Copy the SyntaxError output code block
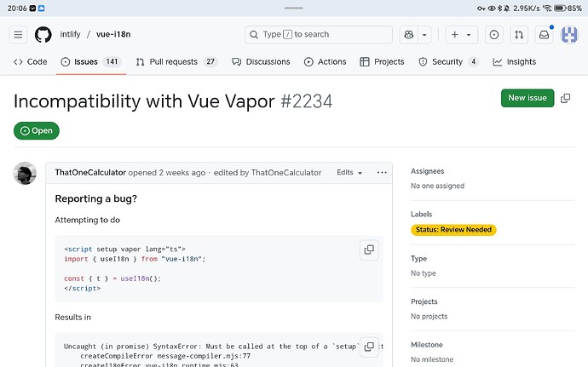The height and width of the screenshot is (367, 588). click(x=369, y=347)
